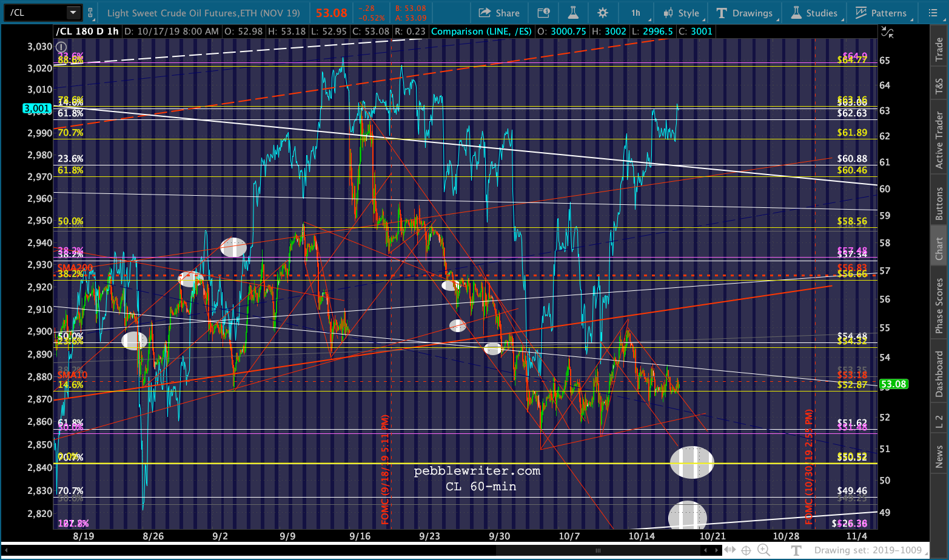
Task: Switch to the Trade side tab
Action: point(939,50)
